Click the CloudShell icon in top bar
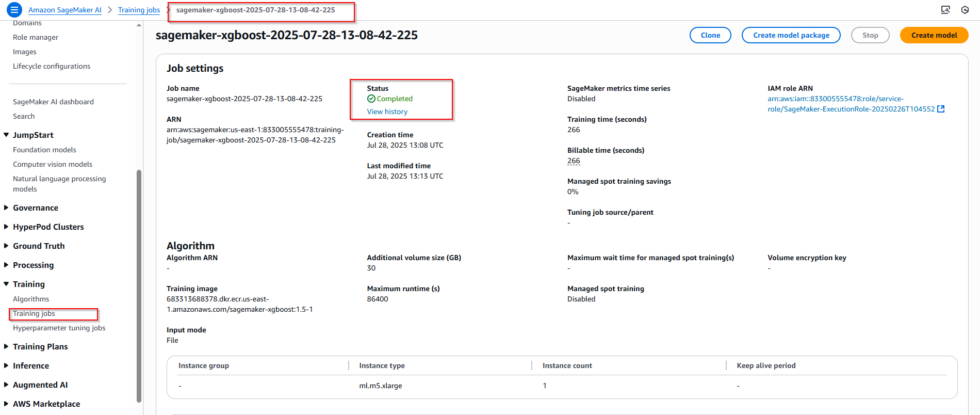Image resolution: width=980 pixels, height=415 pixels. pyautogui.click(x=945, y=10)
